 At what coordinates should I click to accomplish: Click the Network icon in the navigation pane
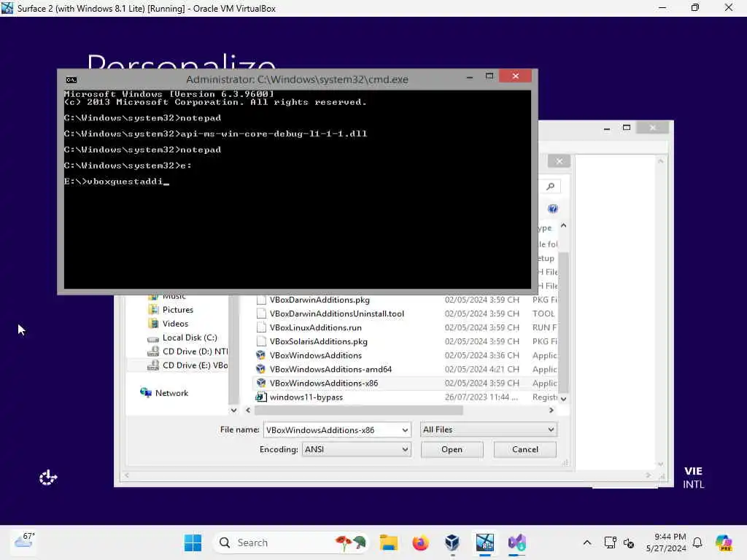[146, 392]
